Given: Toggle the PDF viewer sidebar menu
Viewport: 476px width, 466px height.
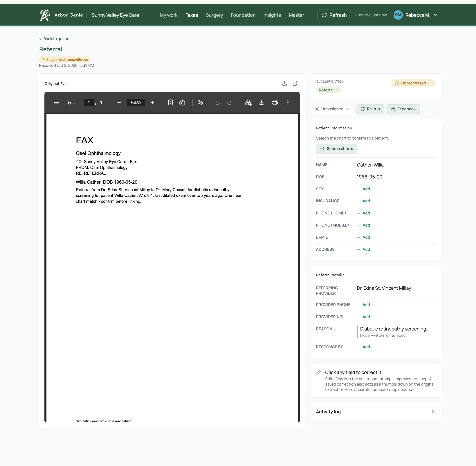Looking at the screenshot, I should click(x=56, y=103).
